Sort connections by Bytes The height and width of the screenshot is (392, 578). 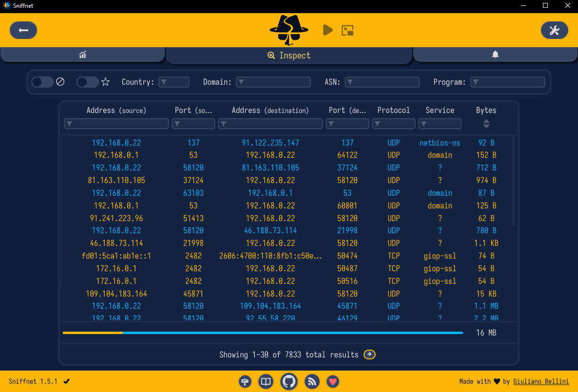pos(486,124)
